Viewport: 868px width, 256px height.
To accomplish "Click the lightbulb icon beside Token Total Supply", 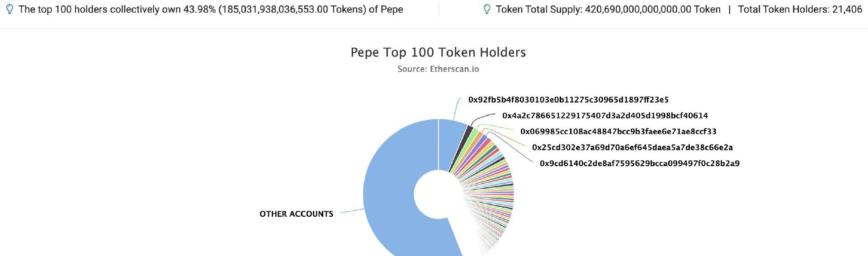I will tap(487, 9).
